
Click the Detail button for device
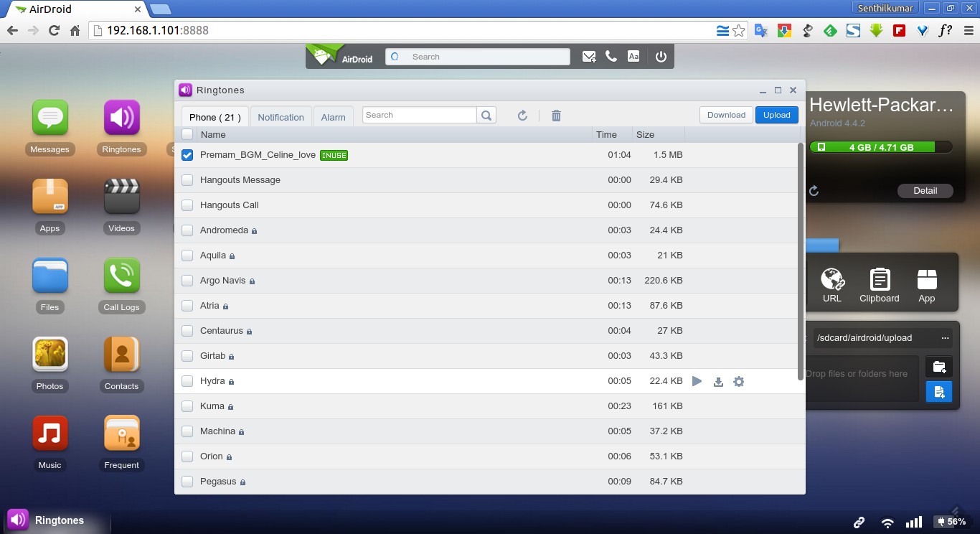[925, 191]
